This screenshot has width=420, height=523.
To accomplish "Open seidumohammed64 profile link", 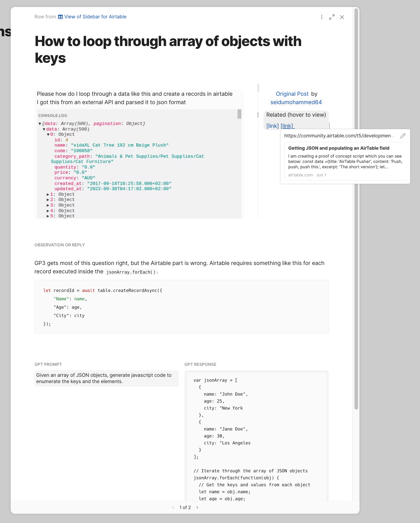I will (x=296, y=102).
